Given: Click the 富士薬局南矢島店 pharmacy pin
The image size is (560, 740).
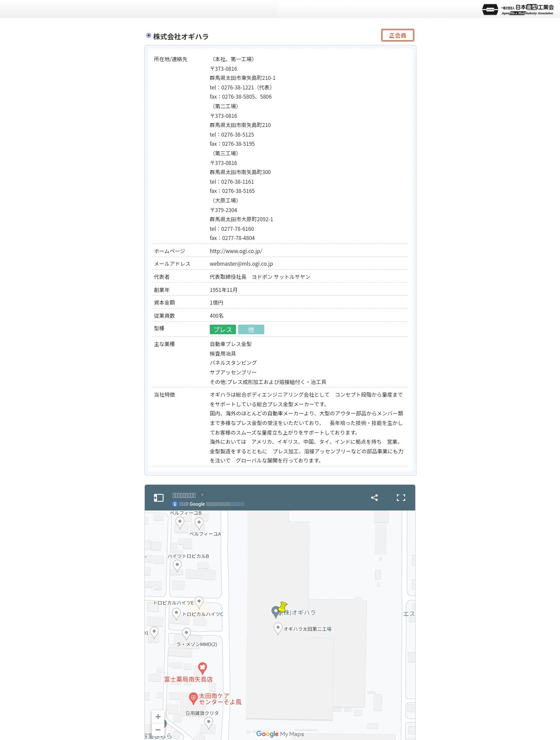Looking at the screenshot, I should 202,668.
